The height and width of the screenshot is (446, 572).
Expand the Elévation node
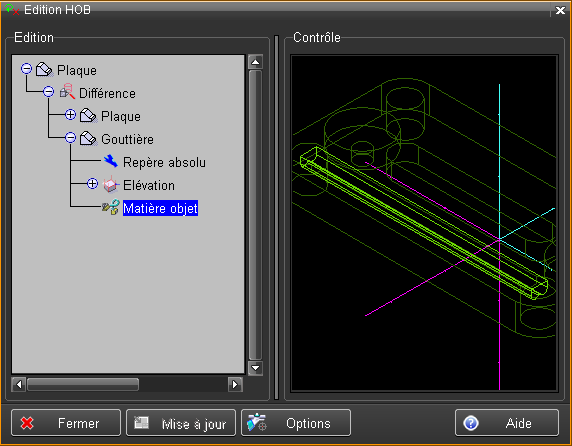click(x=93, y=183)
